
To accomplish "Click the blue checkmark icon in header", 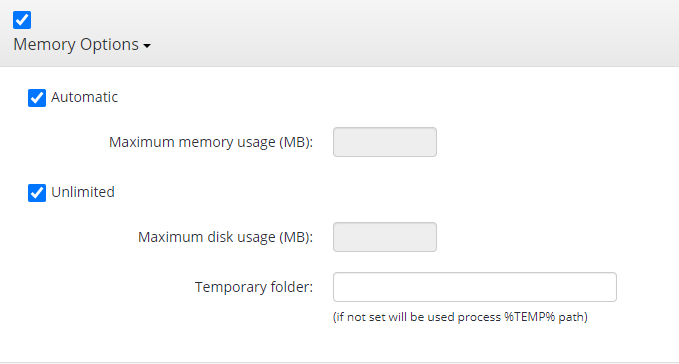I will point(22,20).
